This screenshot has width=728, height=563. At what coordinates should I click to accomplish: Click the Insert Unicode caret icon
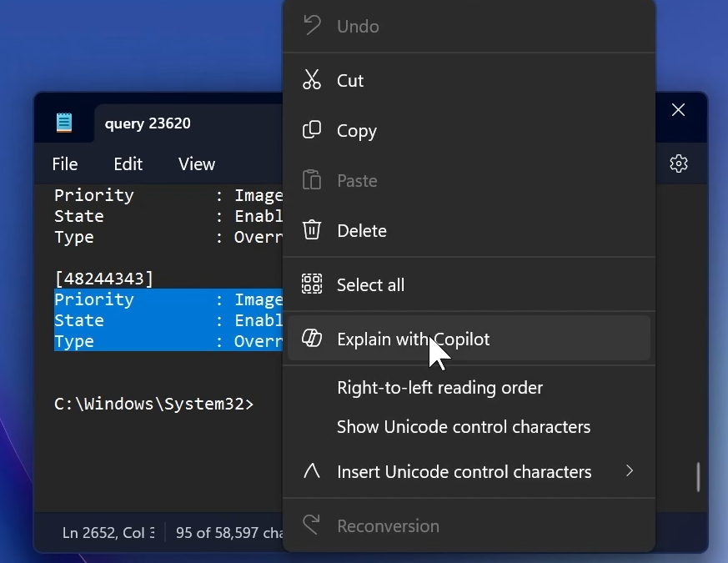(312, 471)
